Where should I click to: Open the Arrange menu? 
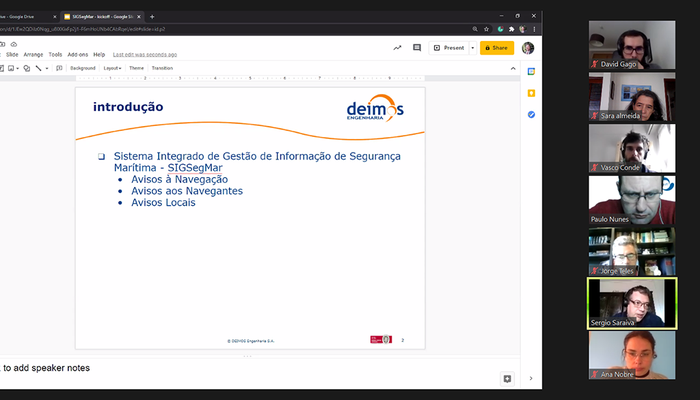[33, 54]
